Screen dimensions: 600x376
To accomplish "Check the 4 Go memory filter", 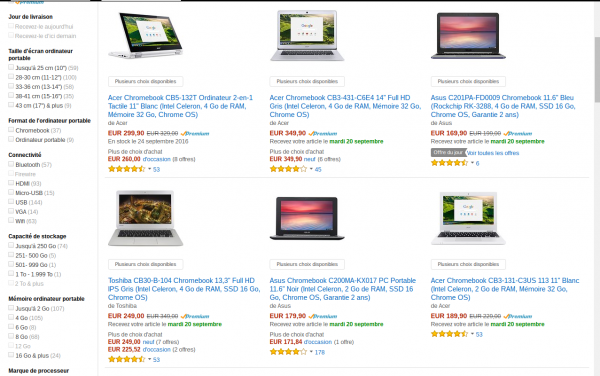I will click(11, 317).
